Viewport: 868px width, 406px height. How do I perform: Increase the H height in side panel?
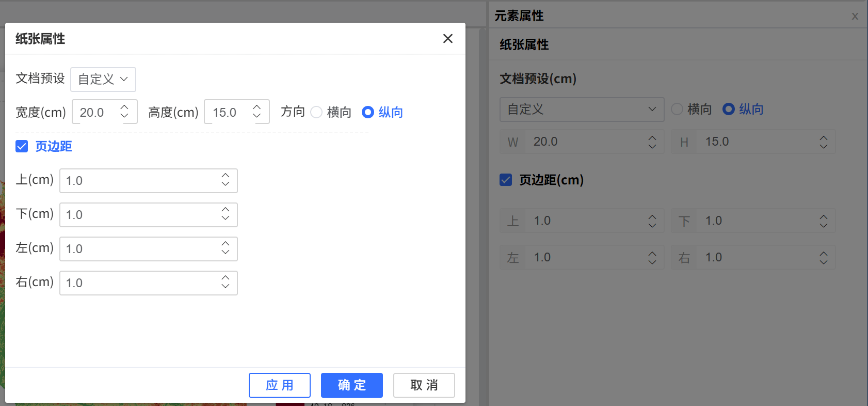pyautogui.click(x=824, y=138)
